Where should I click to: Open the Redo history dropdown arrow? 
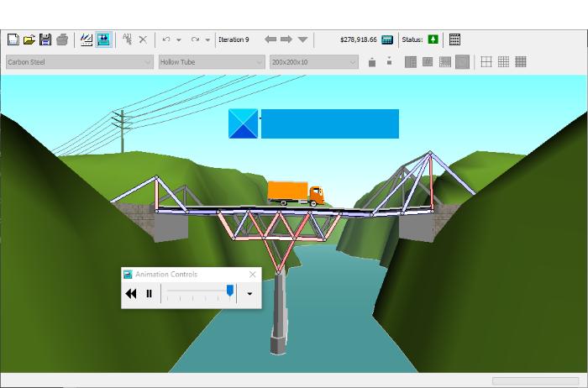point(207,39)
